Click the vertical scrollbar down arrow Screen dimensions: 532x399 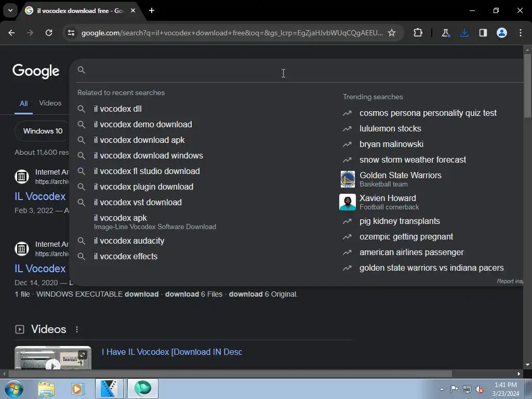(527, 365)
